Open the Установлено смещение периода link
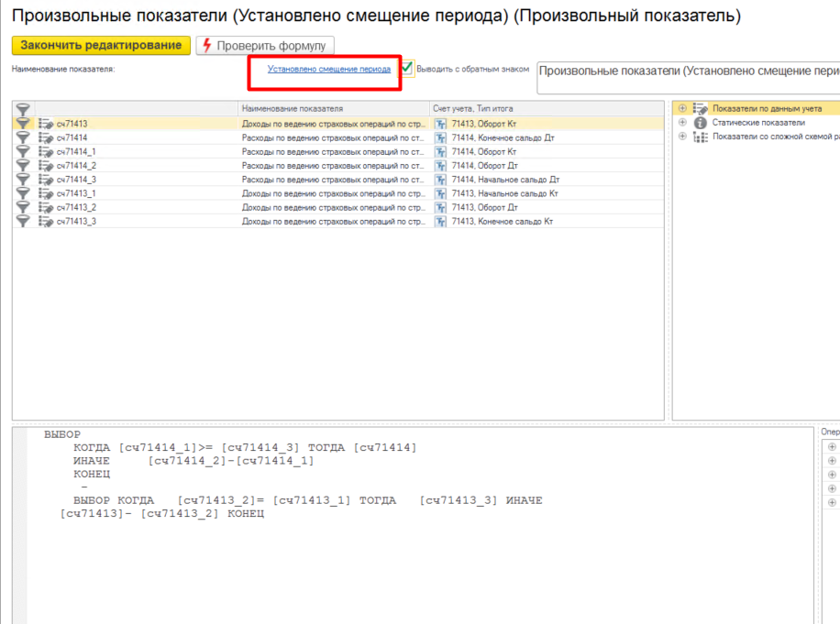 click(x=329, y=69)
